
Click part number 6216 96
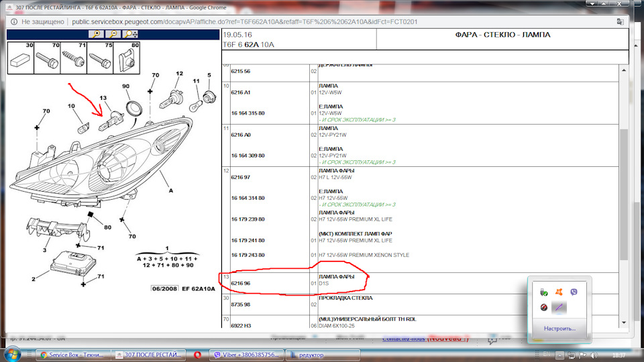pos(240,283)
